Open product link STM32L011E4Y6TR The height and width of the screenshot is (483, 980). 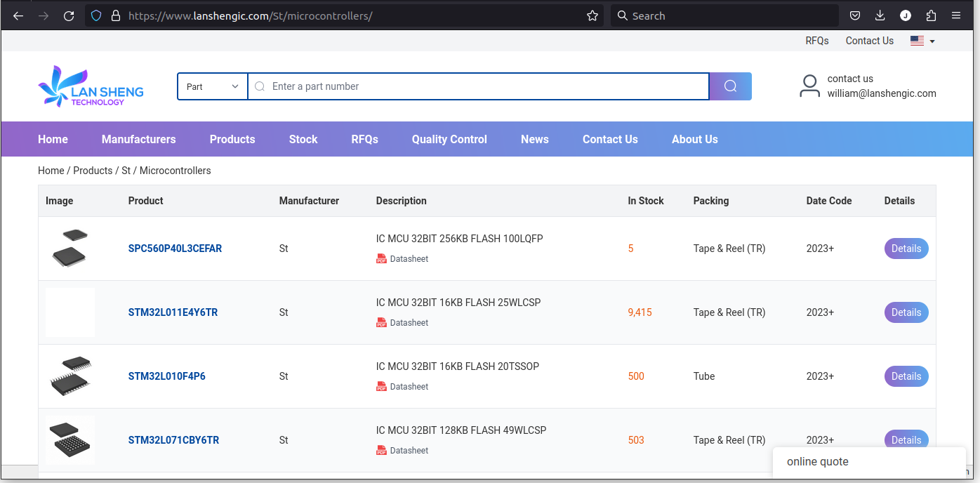click(173, 312)
